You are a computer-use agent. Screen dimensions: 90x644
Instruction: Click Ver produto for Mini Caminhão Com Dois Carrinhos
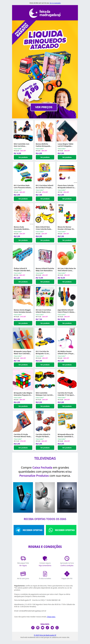[x=23, y=157]
